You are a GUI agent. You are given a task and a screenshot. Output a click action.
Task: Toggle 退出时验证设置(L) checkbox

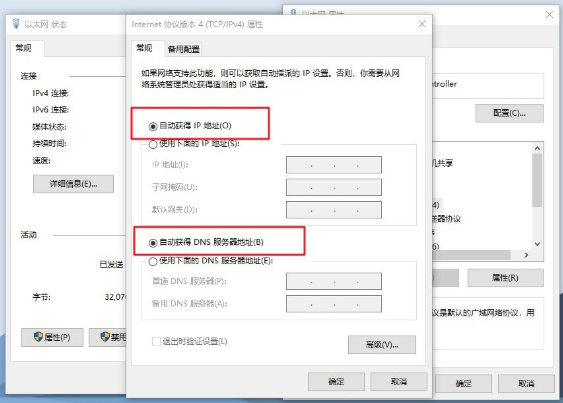tap(156, 341)
